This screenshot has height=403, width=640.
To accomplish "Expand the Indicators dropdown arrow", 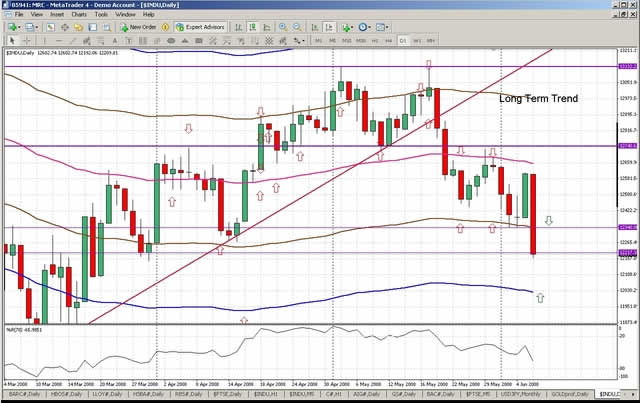I will coord(353,27).
